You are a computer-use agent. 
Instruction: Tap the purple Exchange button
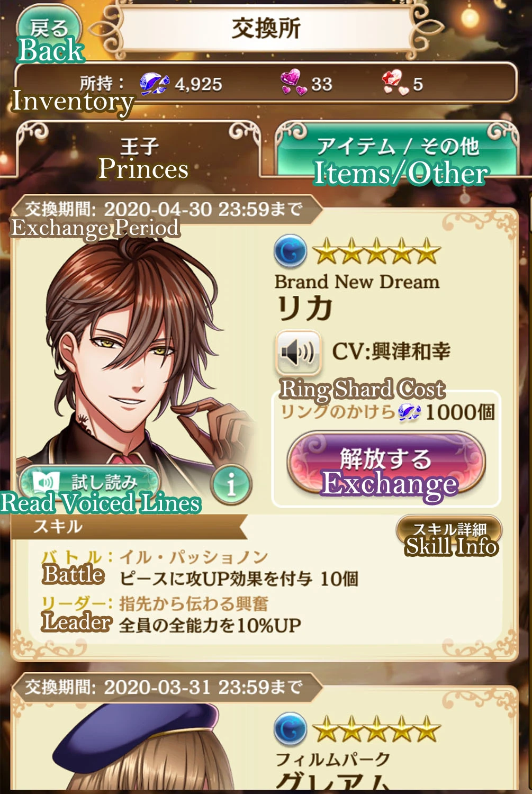(x=386, y=464)
